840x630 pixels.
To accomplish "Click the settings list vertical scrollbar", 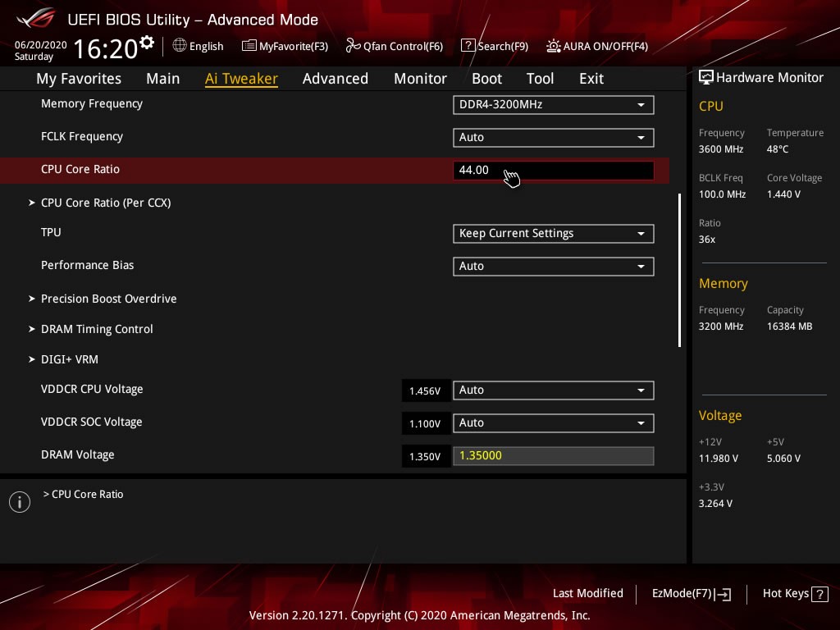I will (x=679, y=271).
